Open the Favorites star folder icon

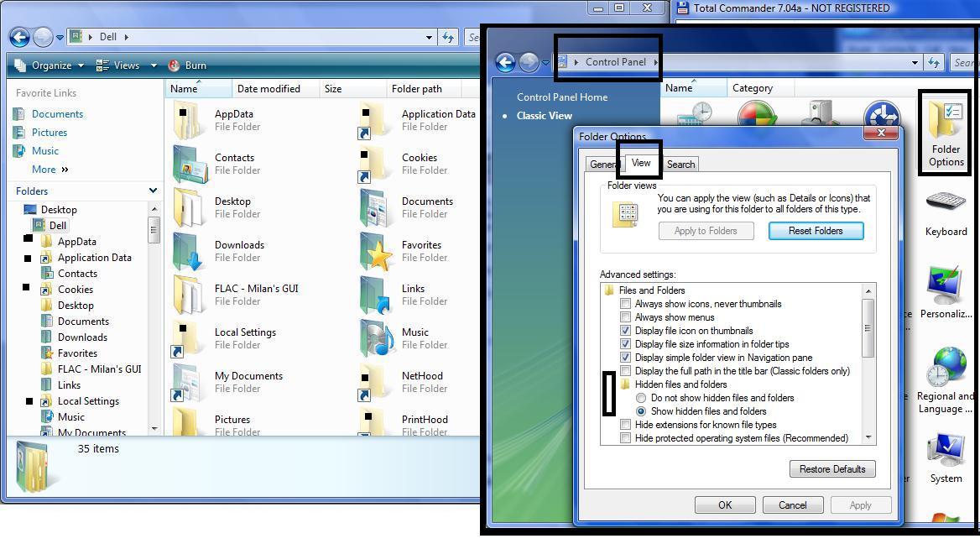click(376, 251)
